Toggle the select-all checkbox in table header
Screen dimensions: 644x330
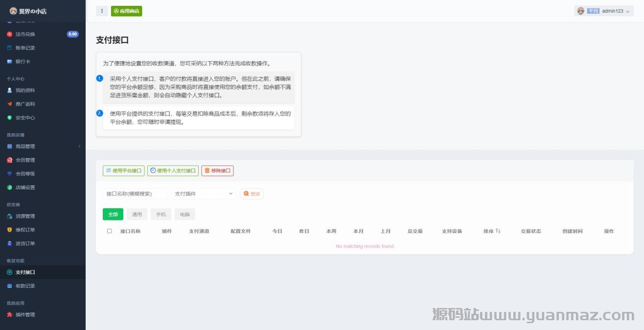pyautogui.click(x=109, y=231)
